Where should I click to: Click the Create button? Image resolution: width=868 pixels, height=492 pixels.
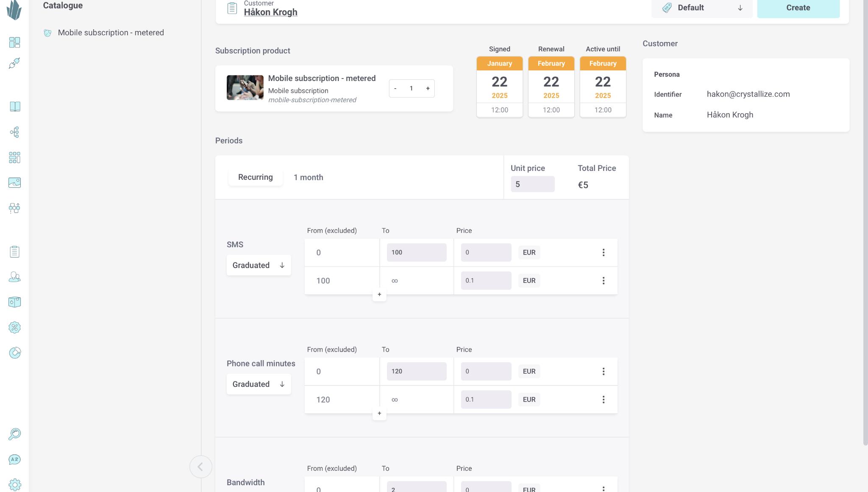point(798,8)
